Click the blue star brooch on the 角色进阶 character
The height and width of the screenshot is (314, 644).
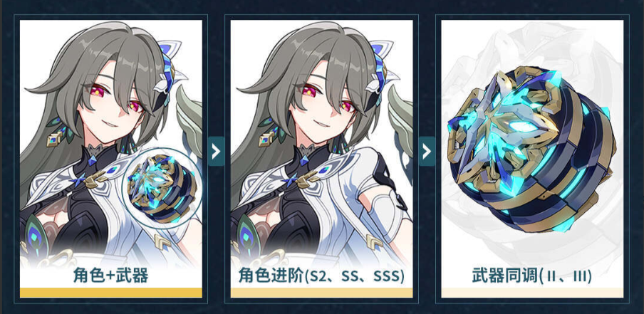[293, 179]
